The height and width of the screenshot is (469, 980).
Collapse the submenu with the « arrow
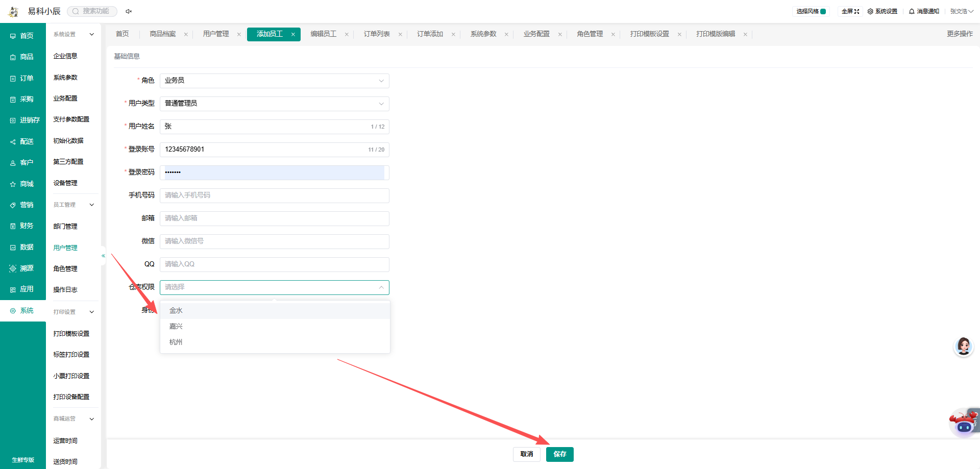(103, 256)
